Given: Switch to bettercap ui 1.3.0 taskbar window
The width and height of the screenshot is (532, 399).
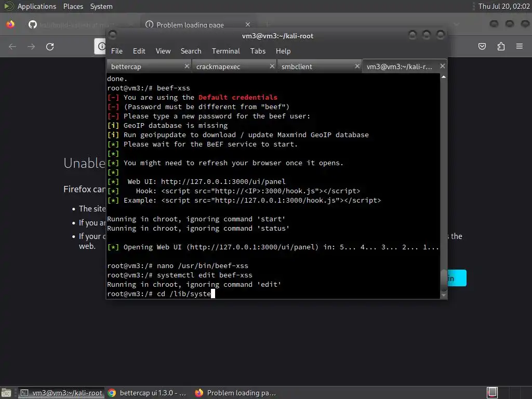Looking at the screenshot, I should [148, 393].
